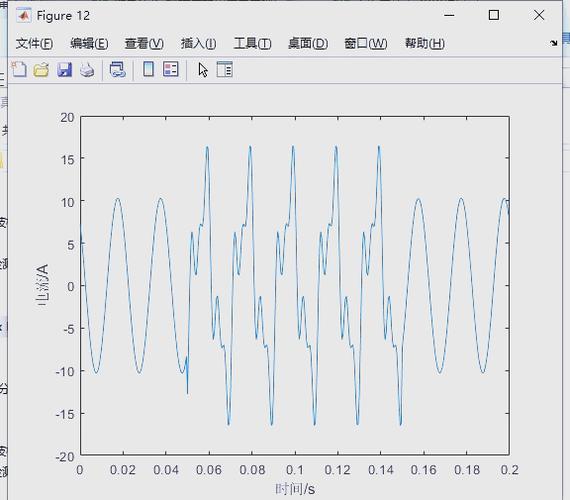Screen dimensions: 570x500
Task: Open a file with the folder icon
Action: (41, 69)
